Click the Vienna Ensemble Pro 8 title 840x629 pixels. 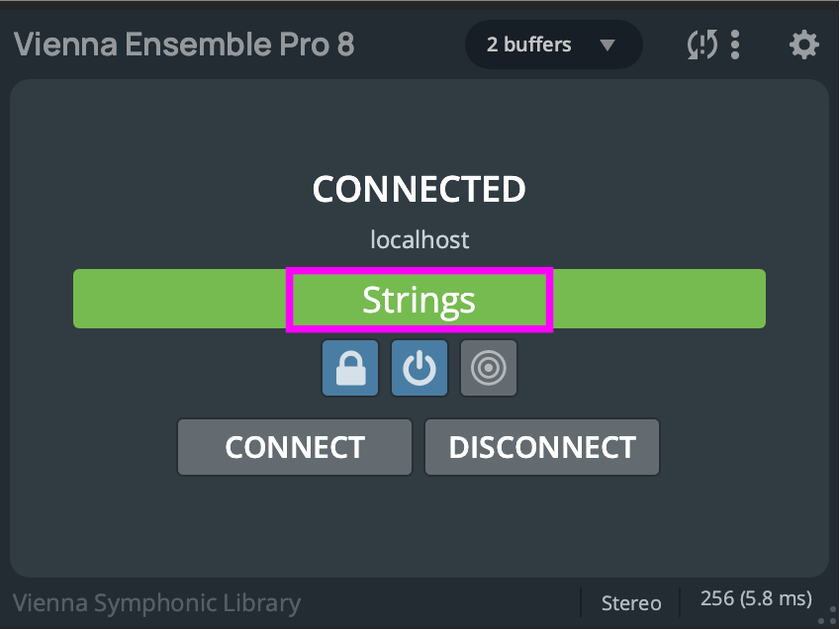[x=184, y=45]
